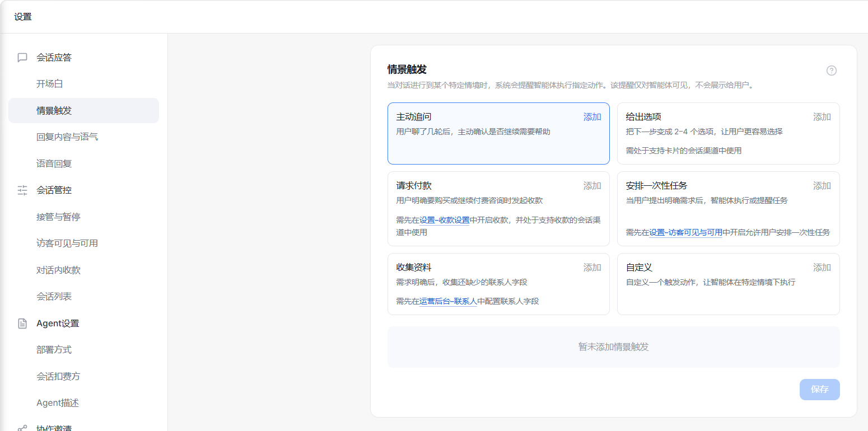Click the share icon beside 协作邀请

coord(22,428)
